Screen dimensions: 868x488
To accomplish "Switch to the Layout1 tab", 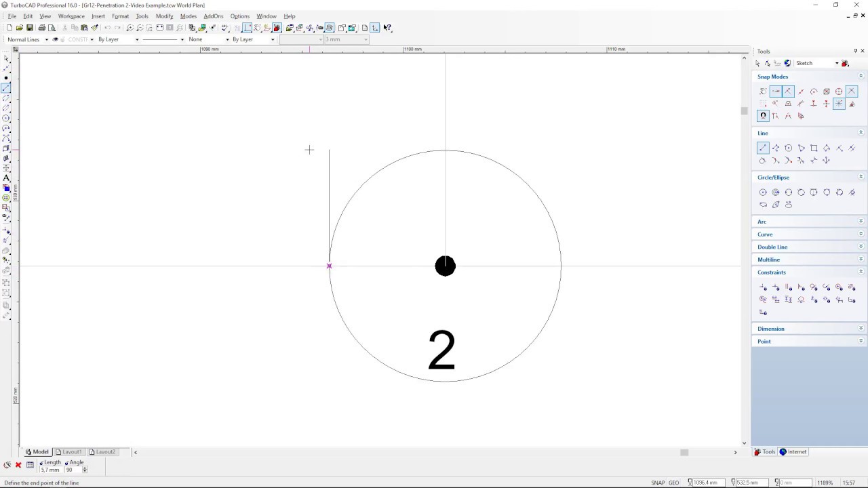I will click(68, 452).
